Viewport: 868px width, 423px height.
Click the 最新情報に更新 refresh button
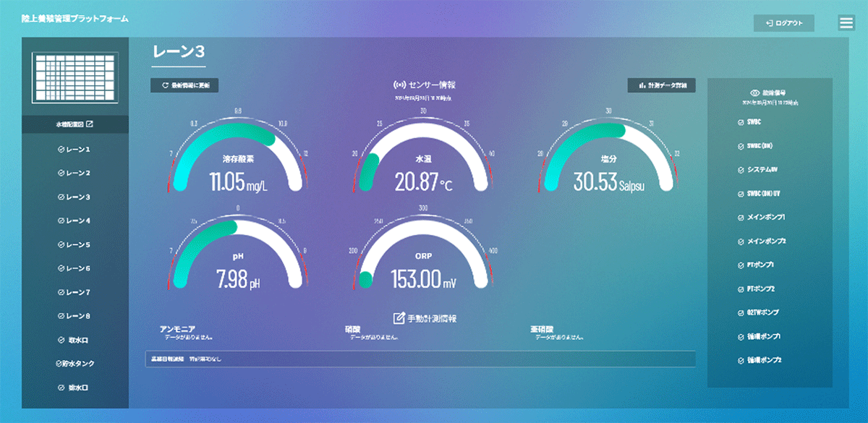184,85
